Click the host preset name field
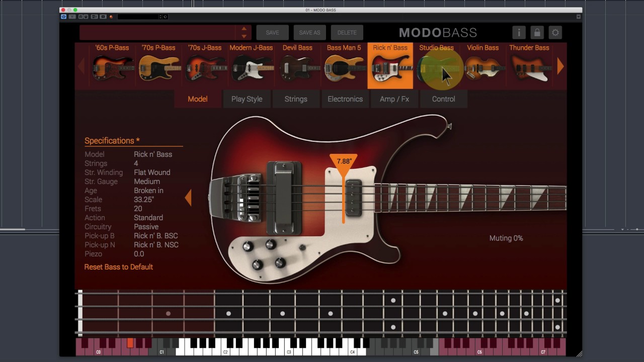The image size is (644, 362). tap(138, 17)
